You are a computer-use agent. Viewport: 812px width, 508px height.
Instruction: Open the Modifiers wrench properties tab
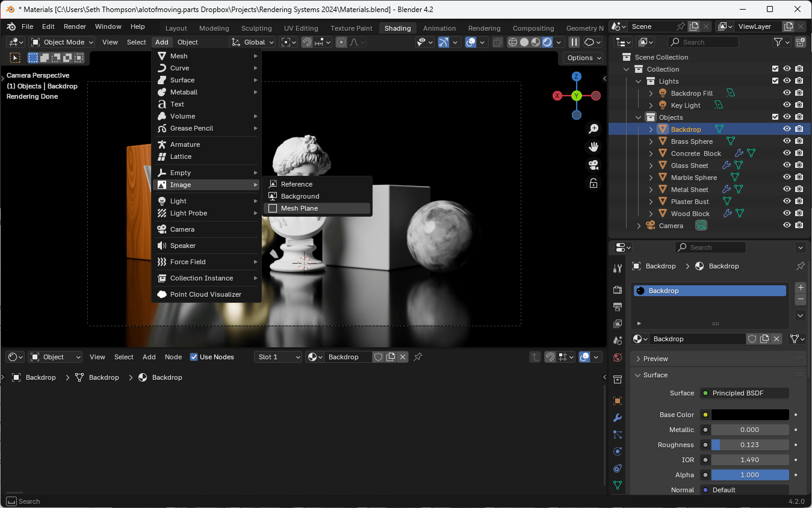point(617,418)
